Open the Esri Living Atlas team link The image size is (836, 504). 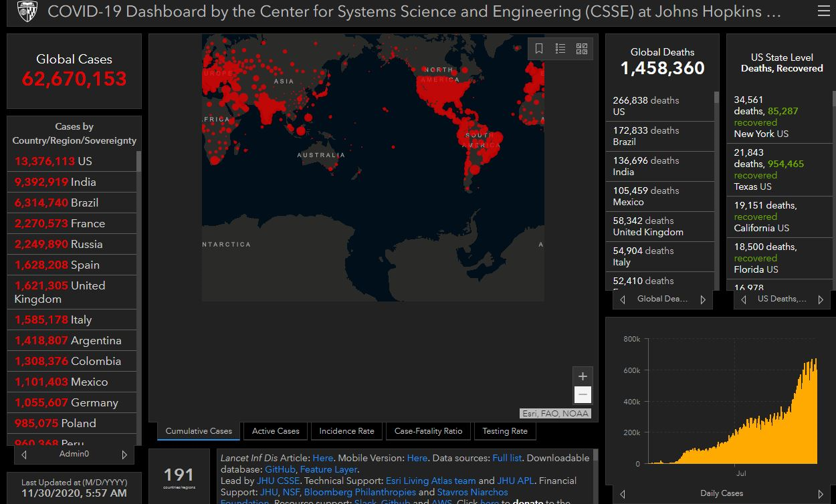tap(431, 481)
